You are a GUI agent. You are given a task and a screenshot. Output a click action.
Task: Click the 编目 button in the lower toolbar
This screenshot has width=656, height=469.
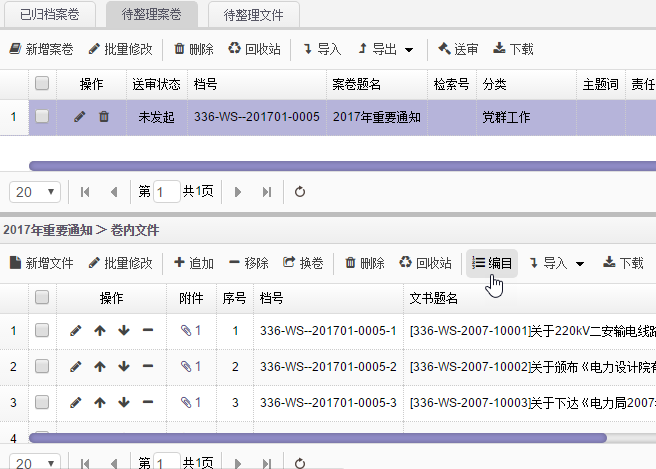tap(492, 263)
